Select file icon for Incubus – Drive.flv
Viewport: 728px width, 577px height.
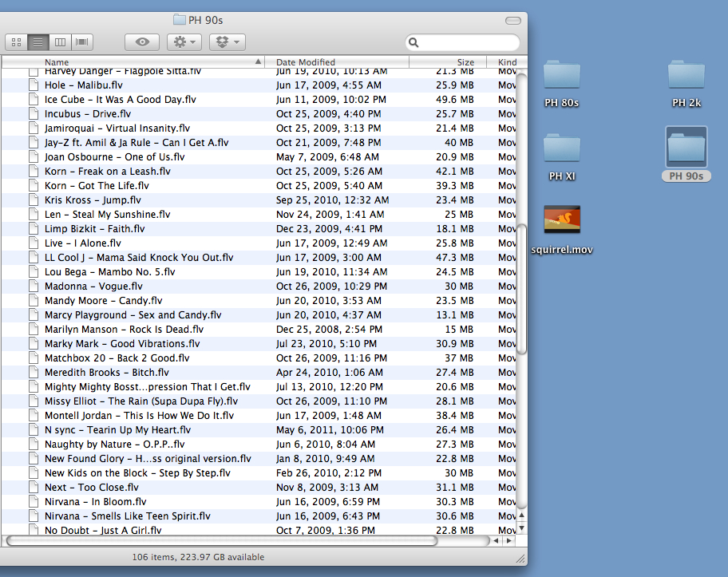[x=34, y=114]
